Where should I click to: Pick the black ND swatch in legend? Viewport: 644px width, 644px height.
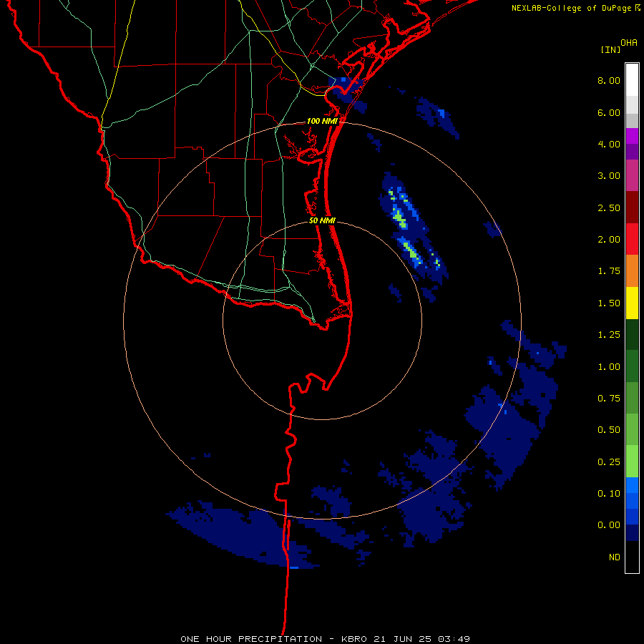tap(632, 557)
